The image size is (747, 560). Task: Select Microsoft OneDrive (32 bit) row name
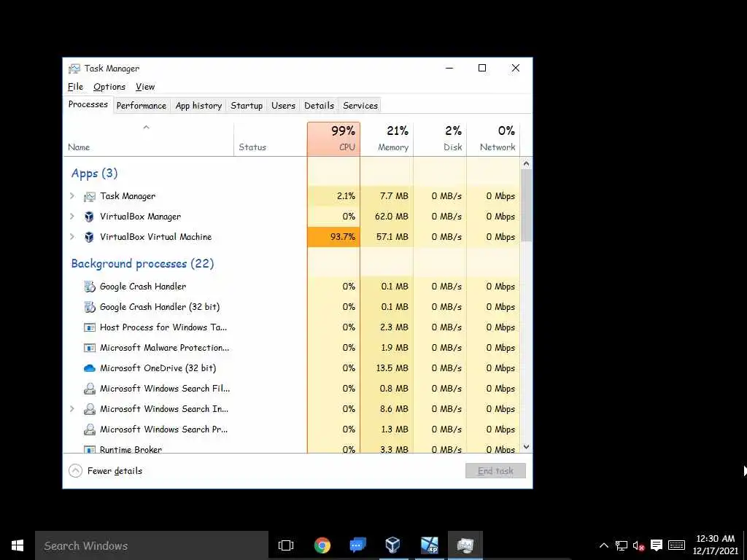(x=158, y=368)
